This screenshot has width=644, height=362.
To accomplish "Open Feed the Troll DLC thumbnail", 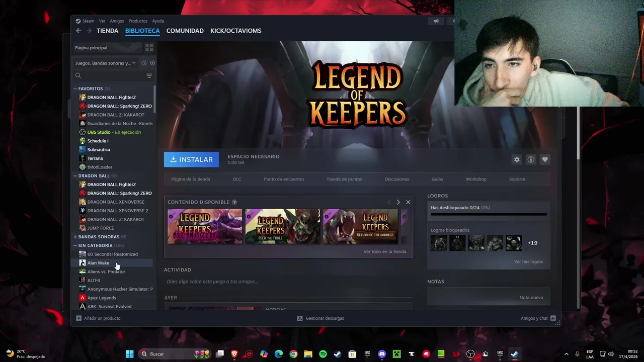I will click(x=283, y=226).
